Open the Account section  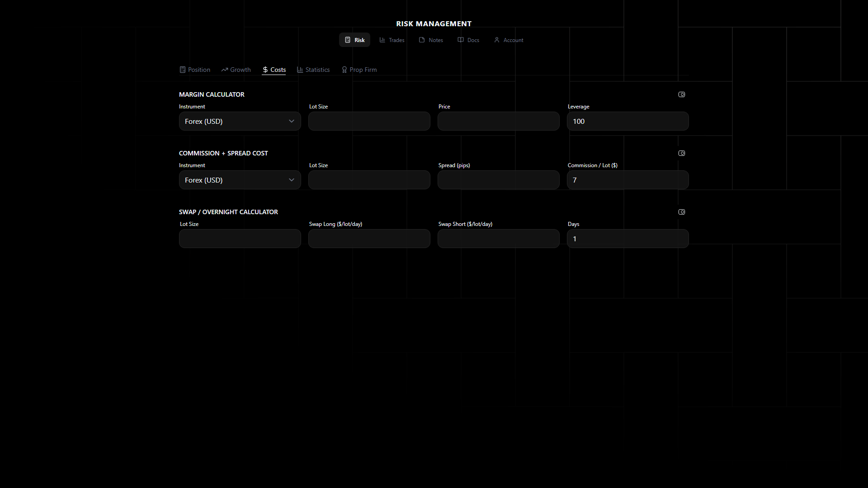[x=509, y=40]
